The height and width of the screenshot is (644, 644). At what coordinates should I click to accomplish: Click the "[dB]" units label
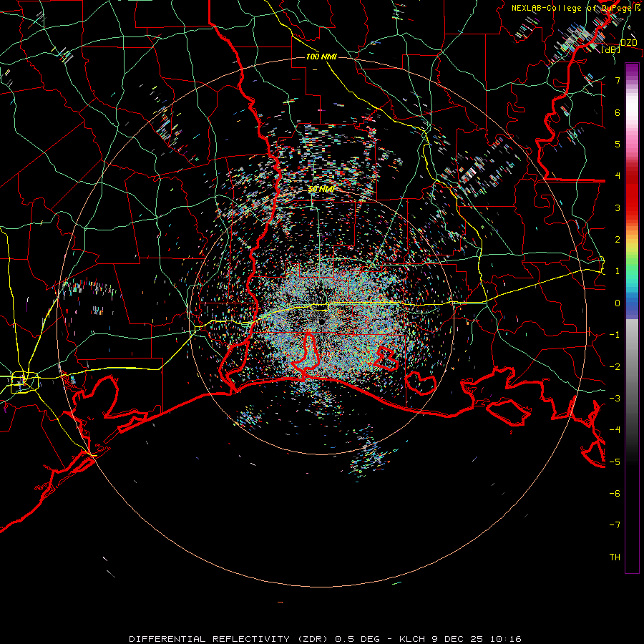[x=611, y=49]
